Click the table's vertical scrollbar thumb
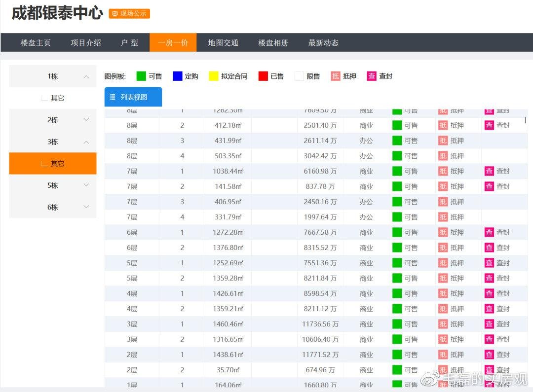The height and width of the screenshot is (392, 533). 526,120
